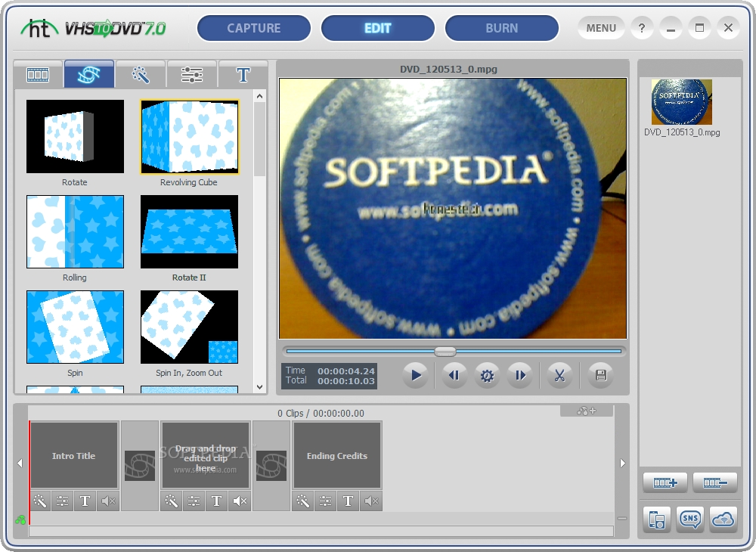The height and width of the screenshot is (552, 756).
Task: Add text to Ending Credits
Action: 349,501
